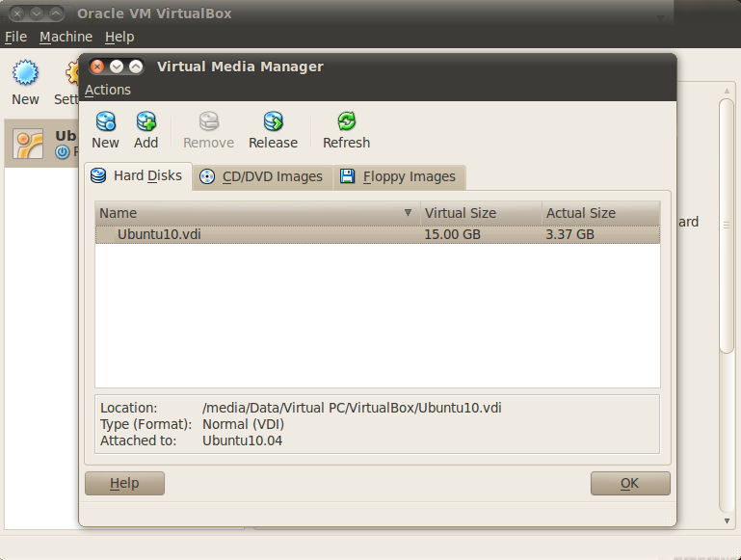Open the Actions menu
Screen dimensions: 741x560
(x=108, y=90)
